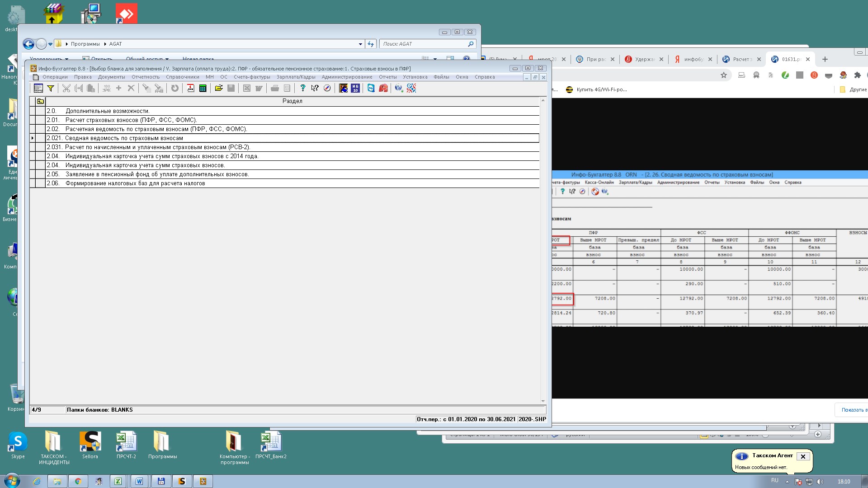Click the Windows Start button

(x=12, y=481)
